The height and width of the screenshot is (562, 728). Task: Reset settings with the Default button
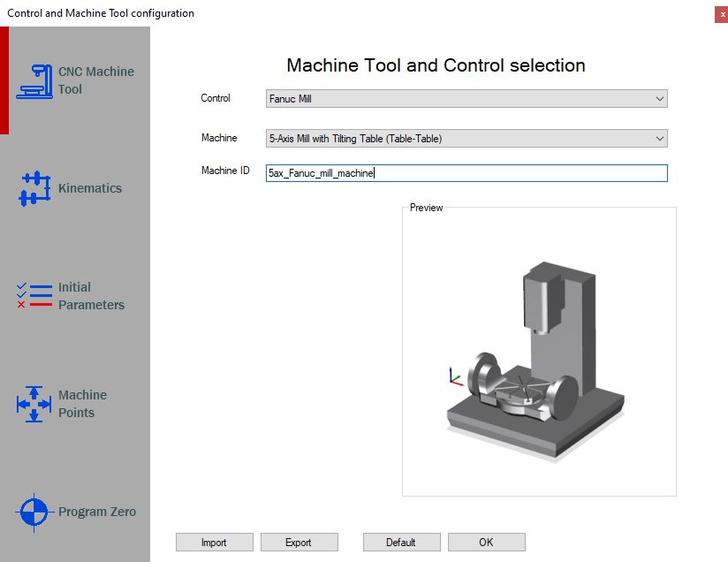tap(401, 542)
